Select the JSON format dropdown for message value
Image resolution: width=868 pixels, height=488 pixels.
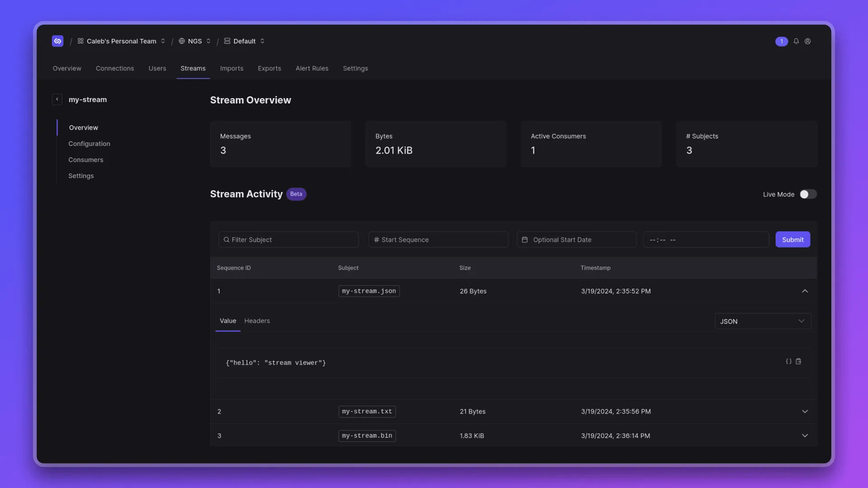(763, 321)
